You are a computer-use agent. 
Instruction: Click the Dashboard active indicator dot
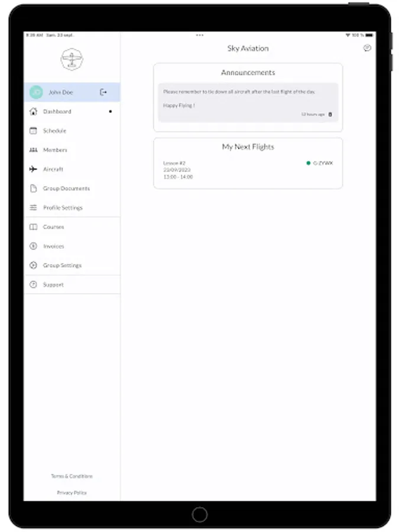coord(111,111)
